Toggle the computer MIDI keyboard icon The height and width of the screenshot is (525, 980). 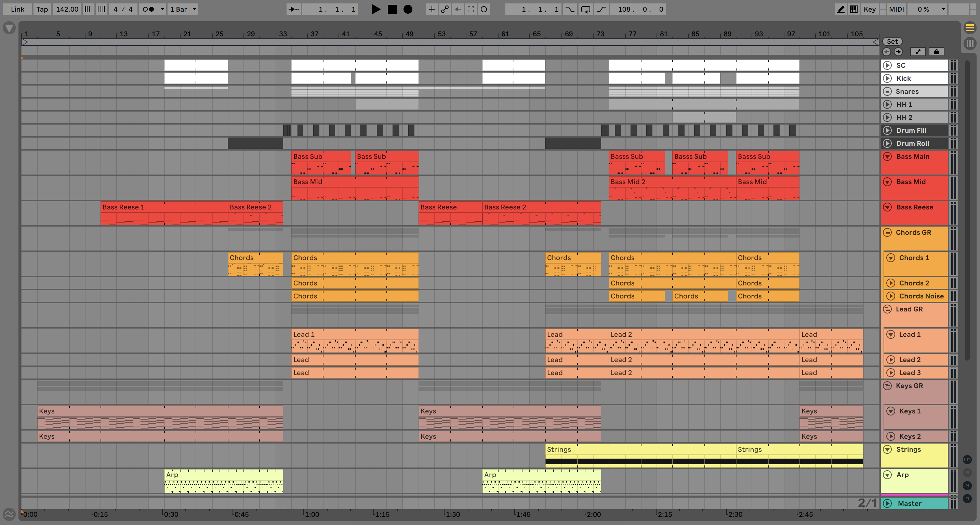pos(854,9)
